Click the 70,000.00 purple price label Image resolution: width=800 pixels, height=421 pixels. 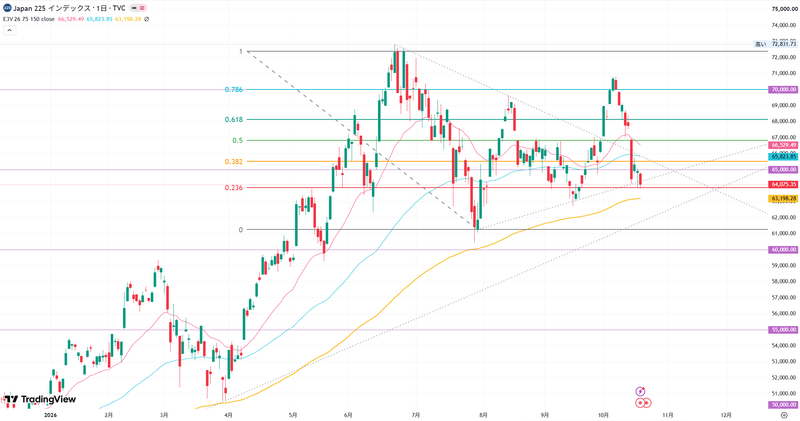pyautogui.click(x=783, y=89)
